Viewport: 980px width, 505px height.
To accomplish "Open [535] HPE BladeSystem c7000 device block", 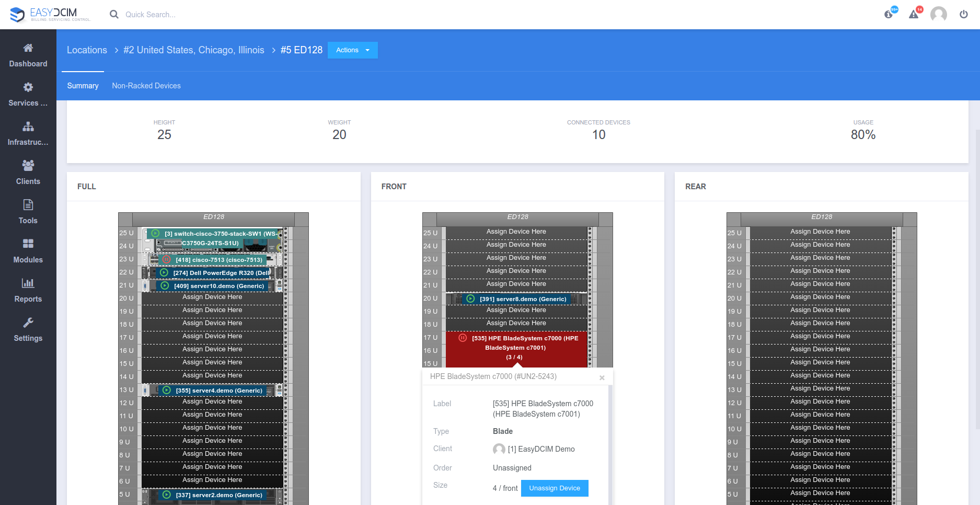I will [517, 349].
